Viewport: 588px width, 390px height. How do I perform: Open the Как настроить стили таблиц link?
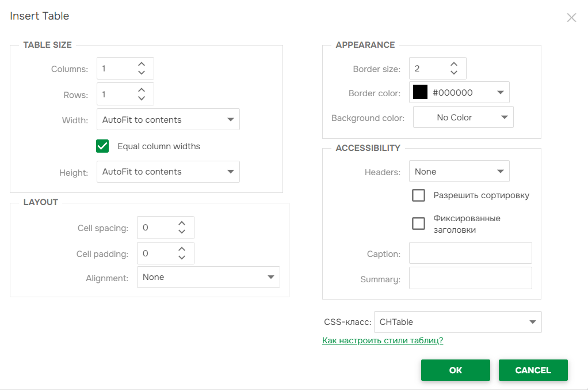pyautogui.click(x=383, y=340)
